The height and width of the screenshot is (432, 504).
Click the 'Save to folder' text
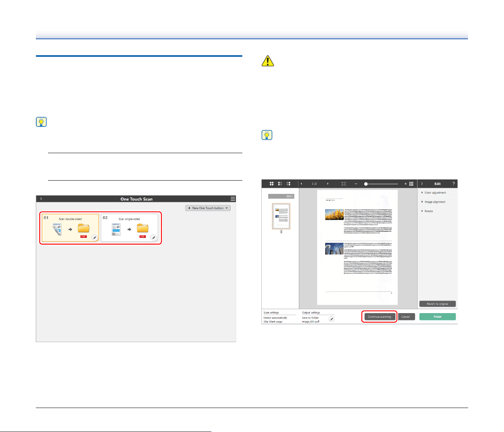310,318
